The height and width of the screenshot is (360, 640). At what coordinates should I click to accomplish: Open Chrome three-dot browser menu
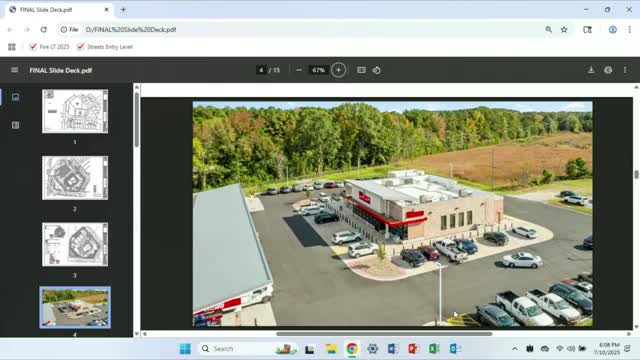629,29
